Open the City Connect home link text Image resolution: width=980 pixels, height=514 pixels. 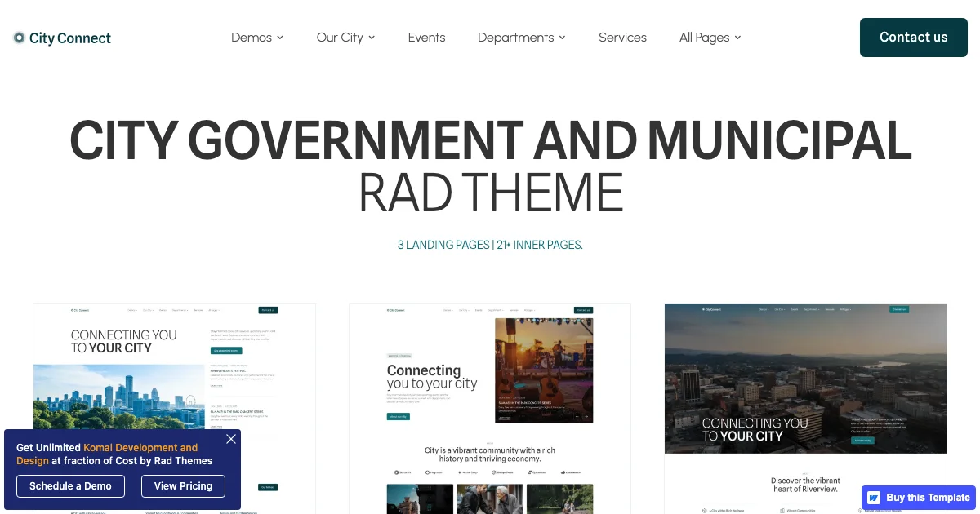click(70, 38)
